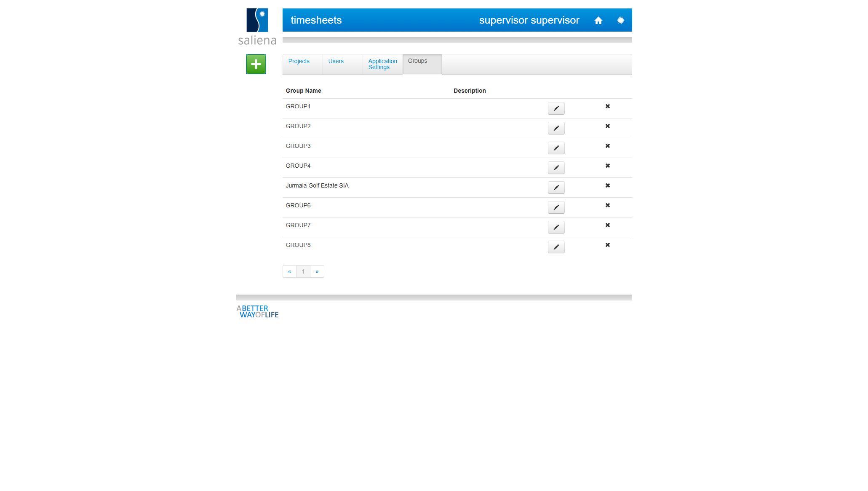Viewport: 868px width, 491px height.
Task: Select the home icon in the header
Action: coord(598,20)
